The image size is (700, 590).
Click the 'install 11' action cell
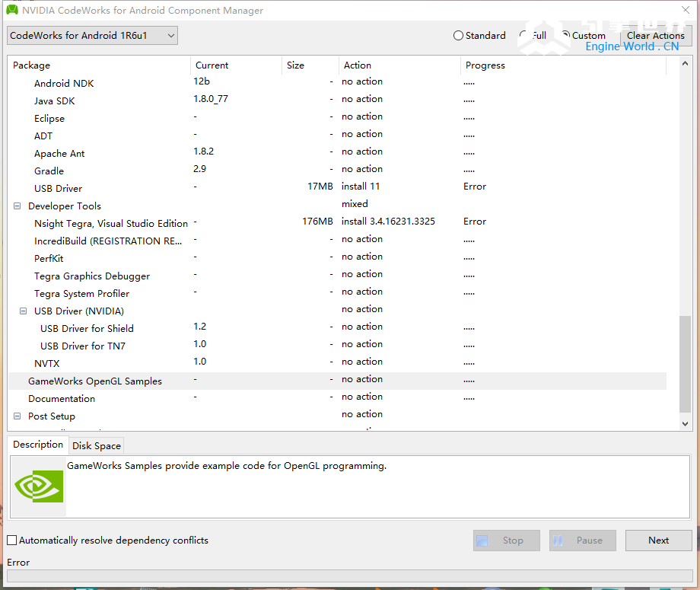coord(361,187)
